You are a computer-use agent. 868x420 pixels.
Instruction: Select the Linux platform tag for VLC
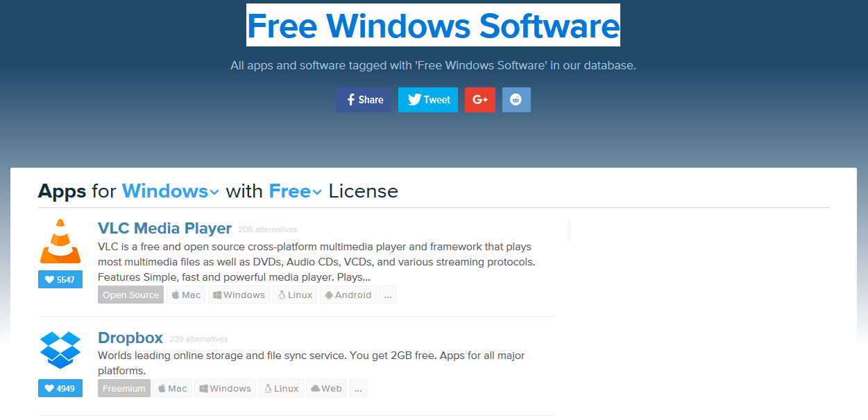tap(295, 295)
